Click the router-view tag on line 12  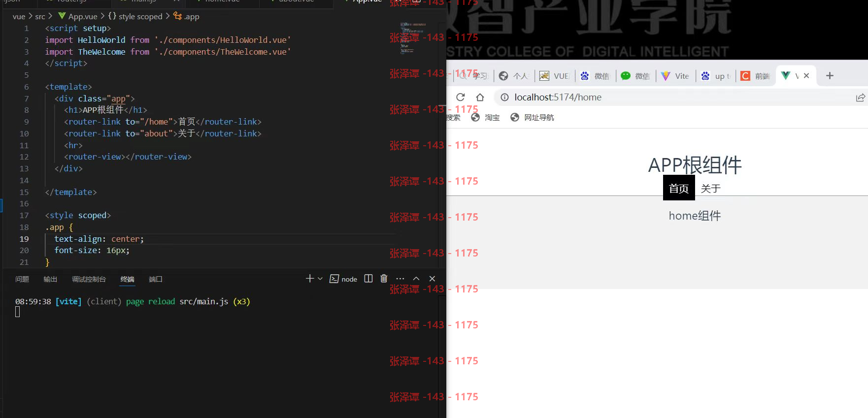tap(128, 157)
